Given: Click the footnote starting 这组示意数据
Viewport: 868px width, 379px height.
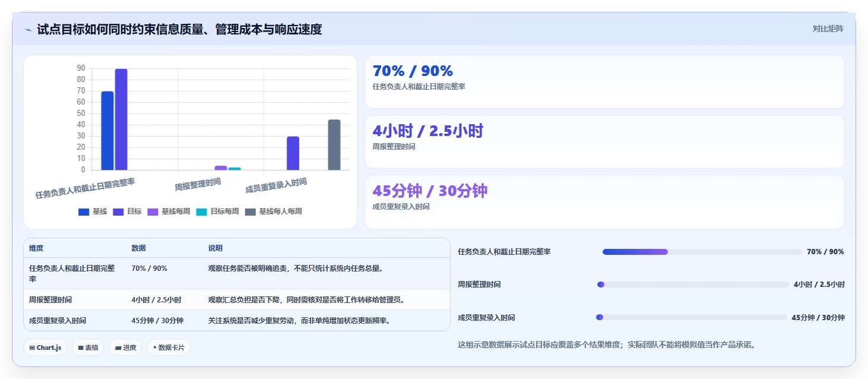Looking at the screenshot, I should [607, 345].
